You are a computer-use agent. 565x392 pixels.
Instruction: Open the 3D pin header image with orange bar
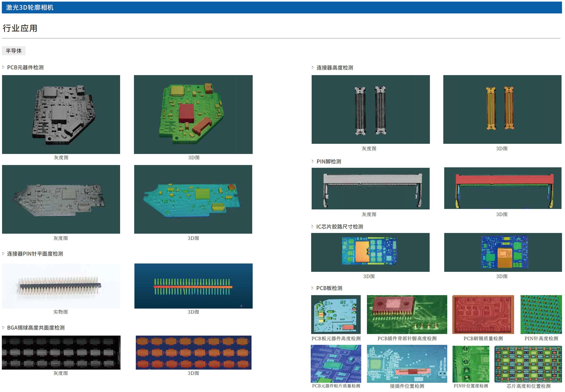point(194,286)
